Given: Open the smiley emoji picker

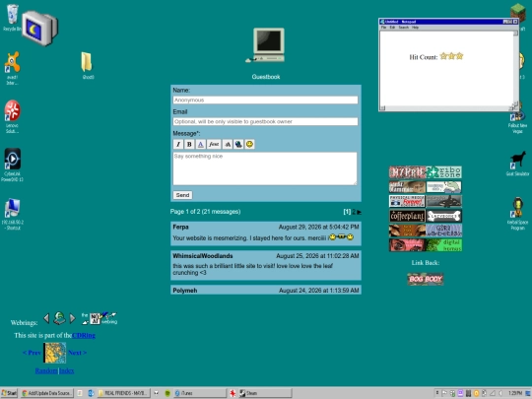Looking at the screenshot, I should (249, 144).
